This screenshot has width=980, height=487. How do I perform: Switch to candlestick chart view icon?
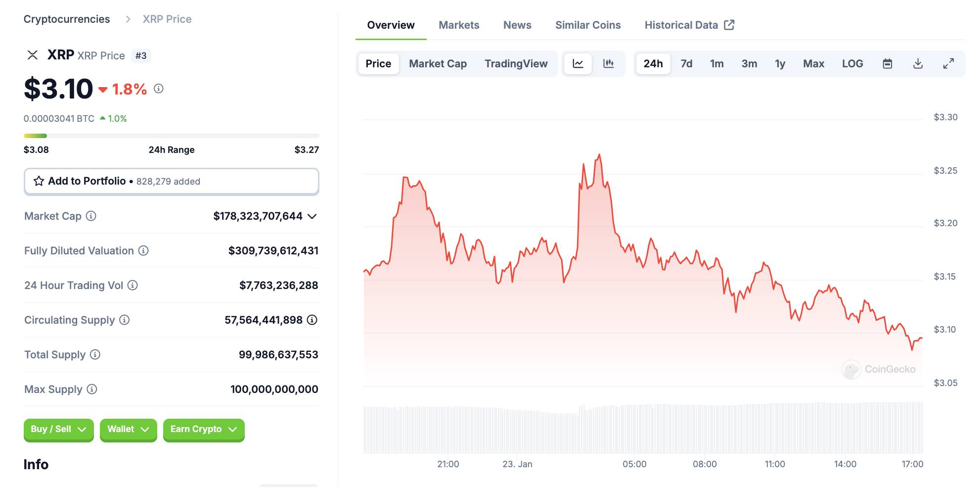[609, 63]
